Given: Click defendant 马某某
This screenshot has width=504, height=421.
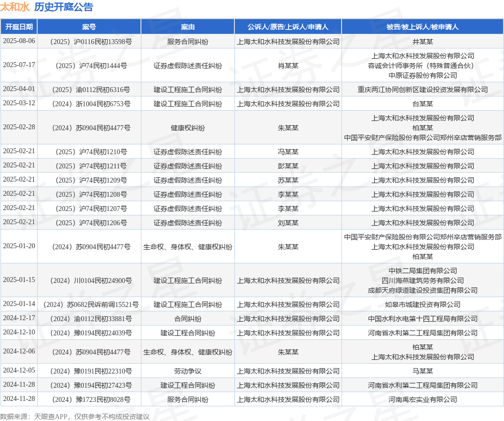Looking at the screenshot, I should pos(423,371).
